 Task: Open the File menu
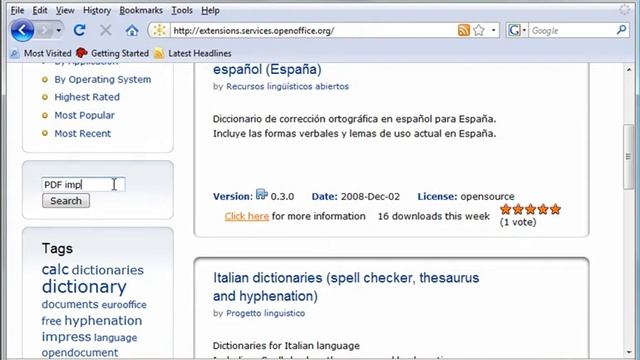(x=17, y=10)
